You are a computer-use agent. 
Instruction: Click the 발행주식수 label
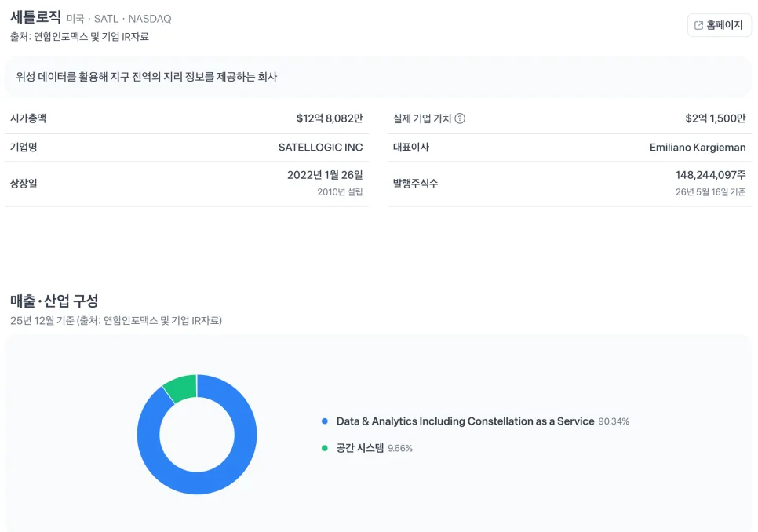tap(415, 184)
